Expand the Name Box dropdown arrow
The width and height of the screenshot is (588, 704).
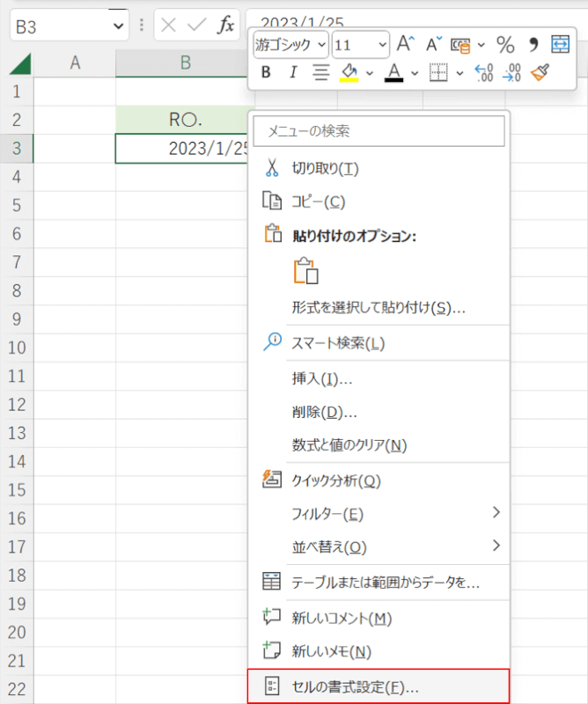(120, 26)
